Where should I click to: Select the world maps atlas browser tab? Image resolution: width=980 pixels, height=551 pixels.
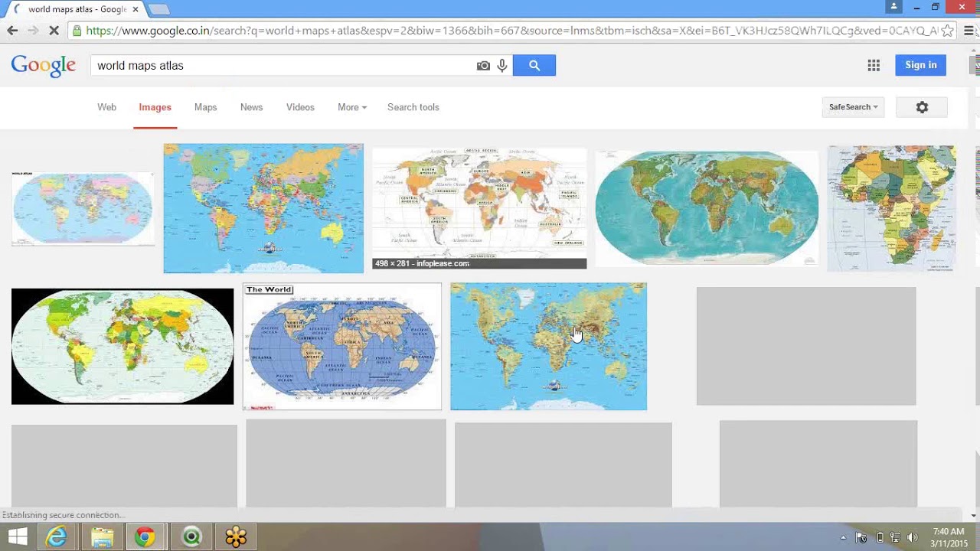tap(75, 9)
